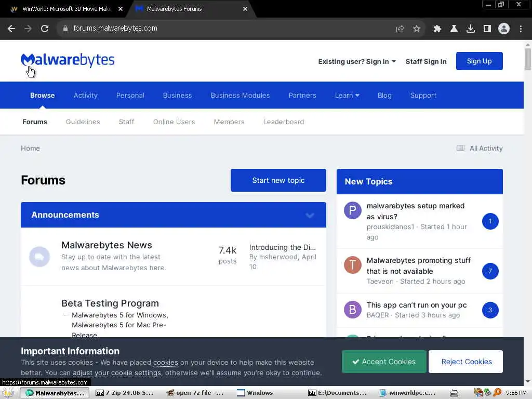Open the Members sub-navigation tab
The image size is (532, 399).
click(x=229, y=122)
